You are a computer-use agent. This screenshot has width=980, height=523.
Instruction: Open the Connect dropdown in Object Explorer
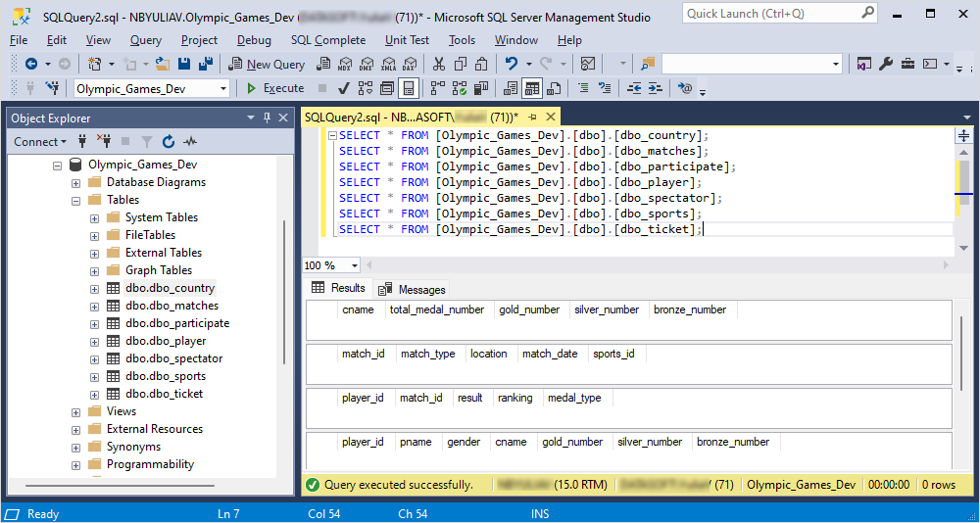tap(40, 142)
